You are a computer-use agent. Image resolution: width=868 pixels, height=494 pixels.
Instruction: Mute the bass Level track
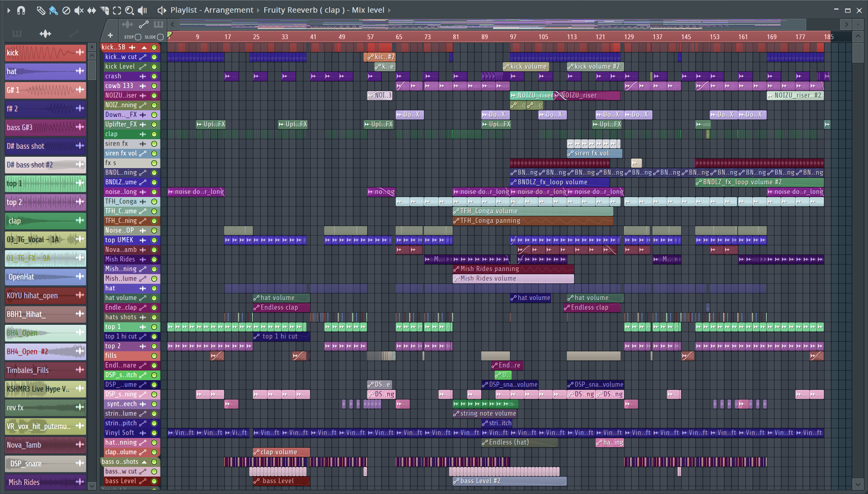[154, 481]
